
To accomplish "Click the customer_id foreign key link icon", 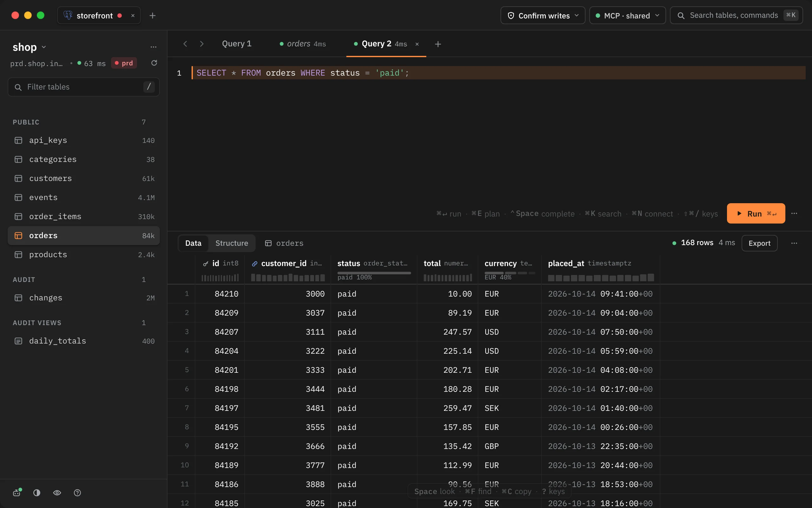I will point(255,264).
